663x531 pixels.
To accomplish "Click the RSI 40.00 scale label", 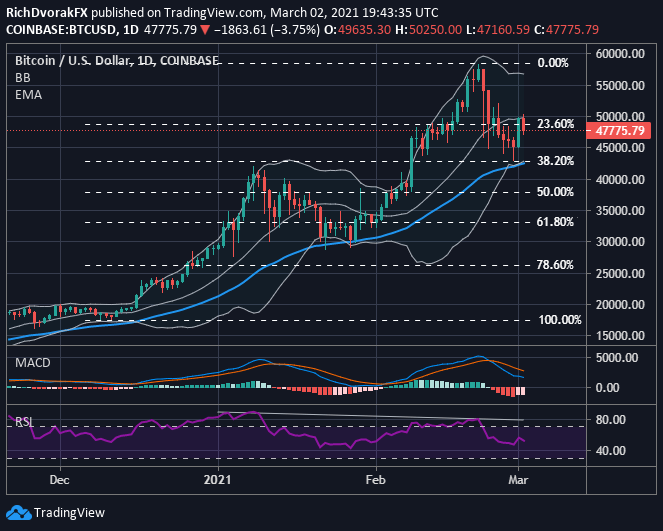I will coord(611,451).
